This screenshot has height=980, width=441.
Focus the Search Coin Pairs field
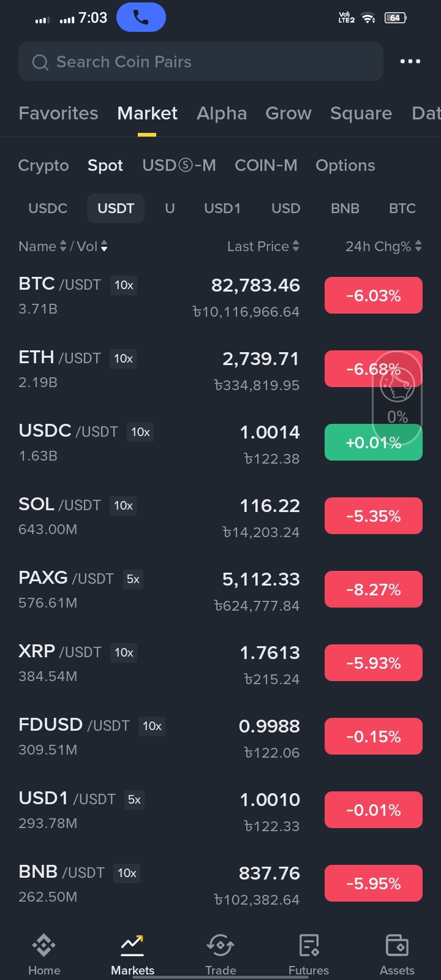tap(201, 61)
